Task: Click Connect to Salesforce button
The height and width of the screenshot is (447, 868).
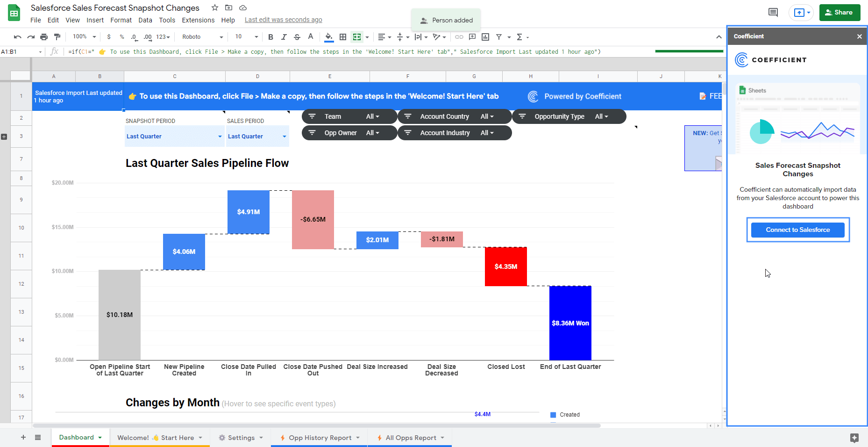Action: [797, 230]
